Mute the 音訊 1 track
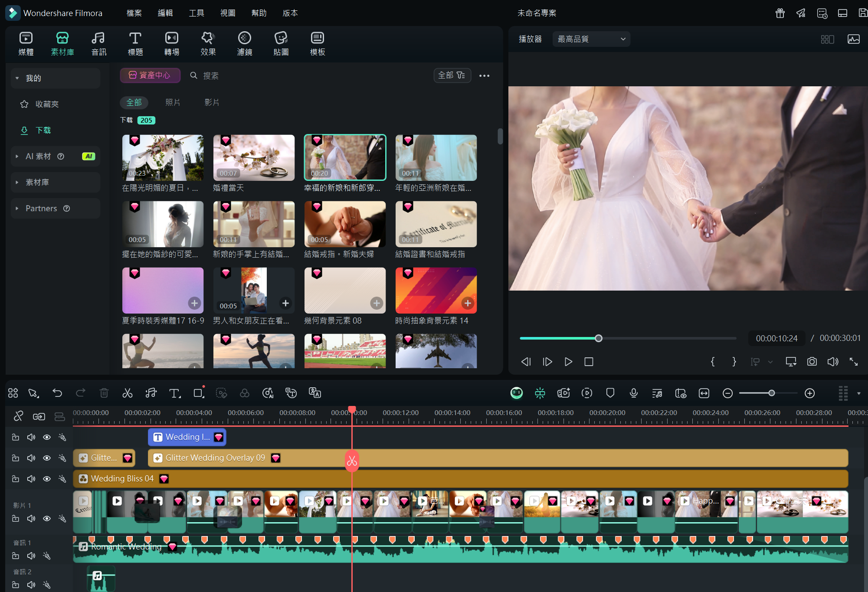The height and width of the screenshot is (592, 868). [31, 556]
